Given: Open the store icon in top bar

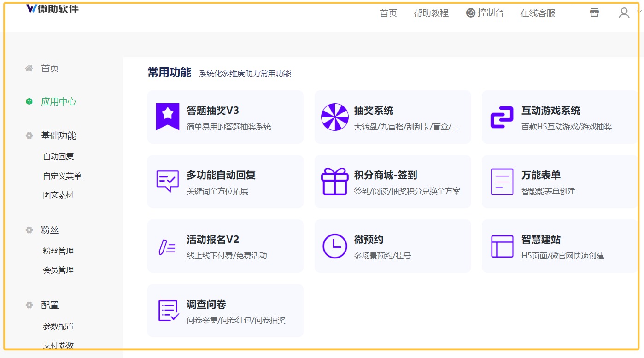Looking at the screenshot, I should coord(594,13).
